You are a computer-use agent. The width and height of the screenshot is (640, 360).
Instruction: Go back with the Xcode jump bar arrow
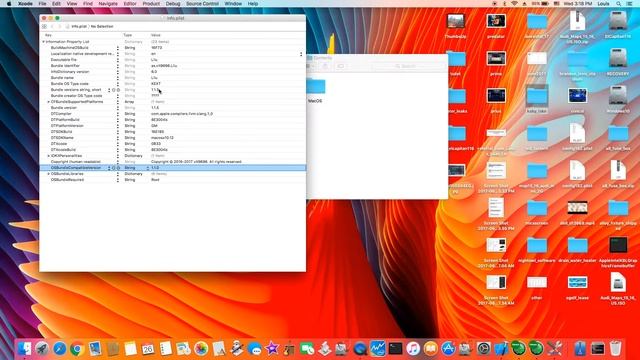pyautogui.click(x=52, y=27)
